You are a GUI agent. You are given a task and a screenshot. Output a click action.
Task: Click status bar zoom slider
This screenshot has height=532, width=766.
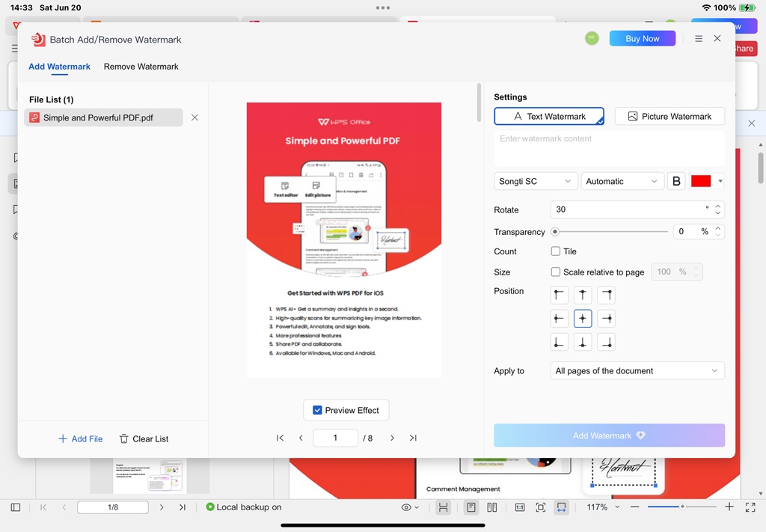coord(682,507)
